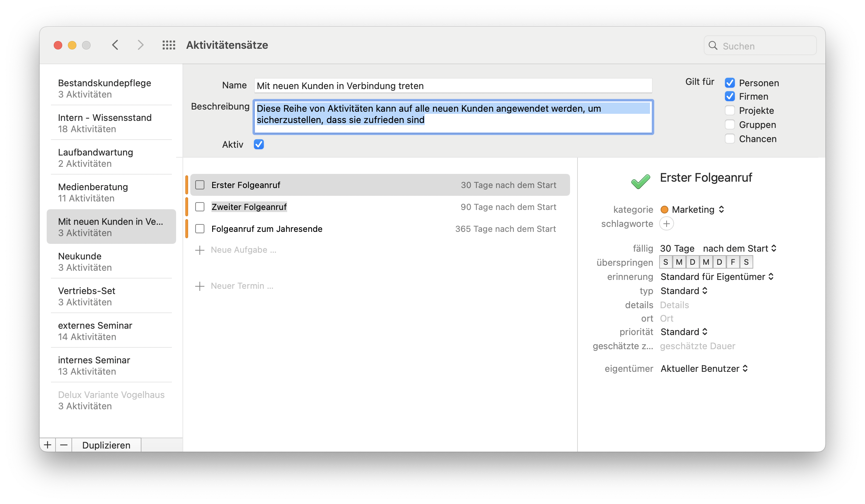The width and height of the screenshot is (865, 504).
Task: Add a tag with the schlagworte plus
Action: (x=667, y=224)
